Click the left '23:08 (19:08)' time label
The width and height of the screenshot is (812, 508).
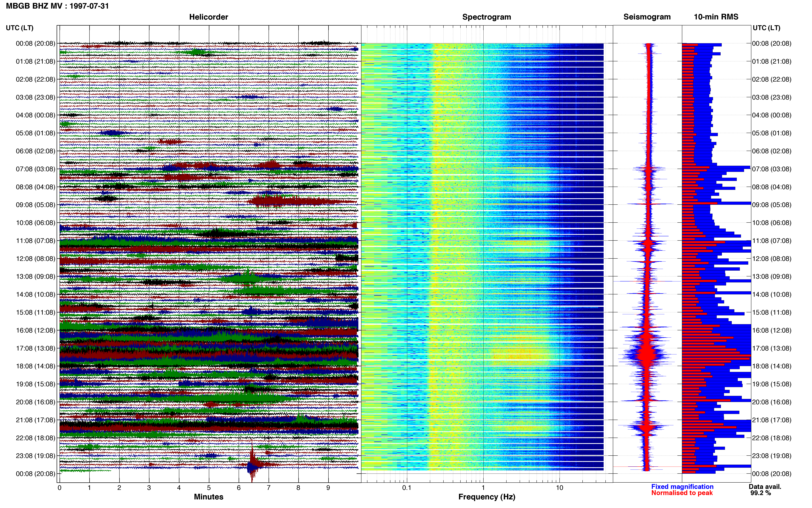tap(36, 456)
